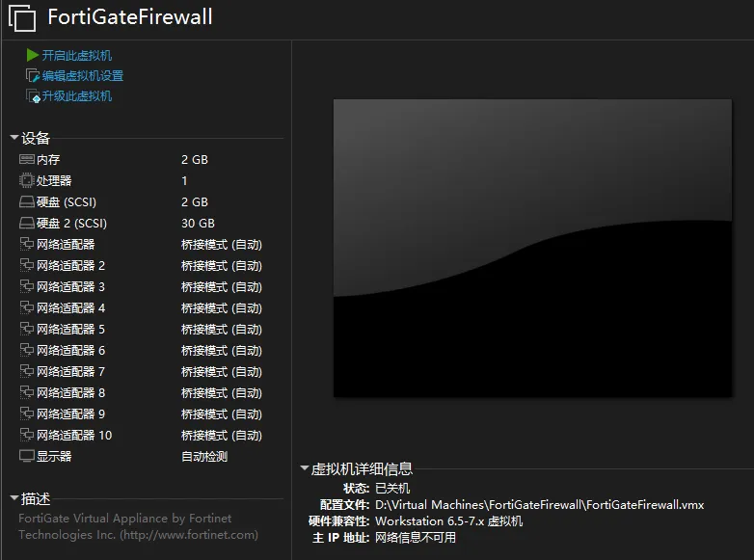Select the 网络适配器 6 label

tap(70, 351)
